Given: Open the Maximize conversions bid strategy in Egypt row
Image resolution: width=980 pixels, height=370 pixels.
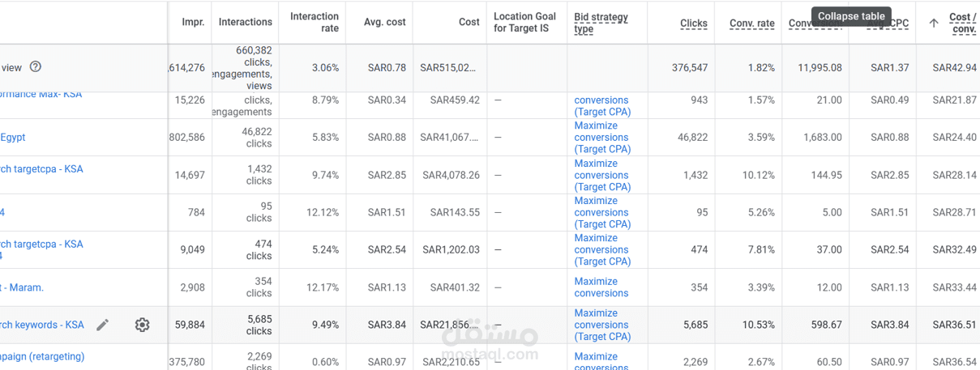Looking at the screenshot, I should pyautogui.click(x=601, y=138).
